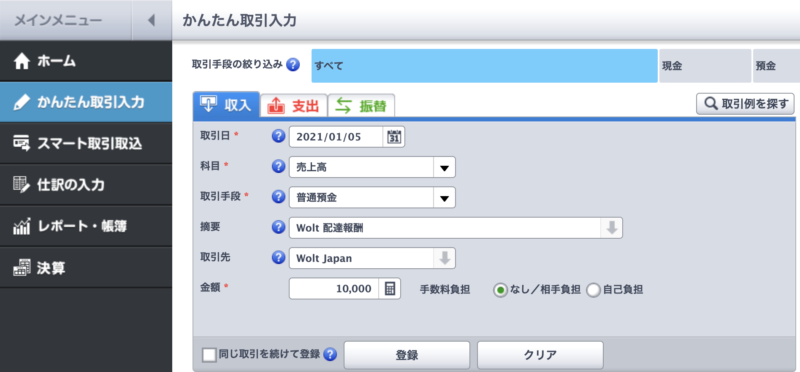Select the すべて filter

coord(484,66)
